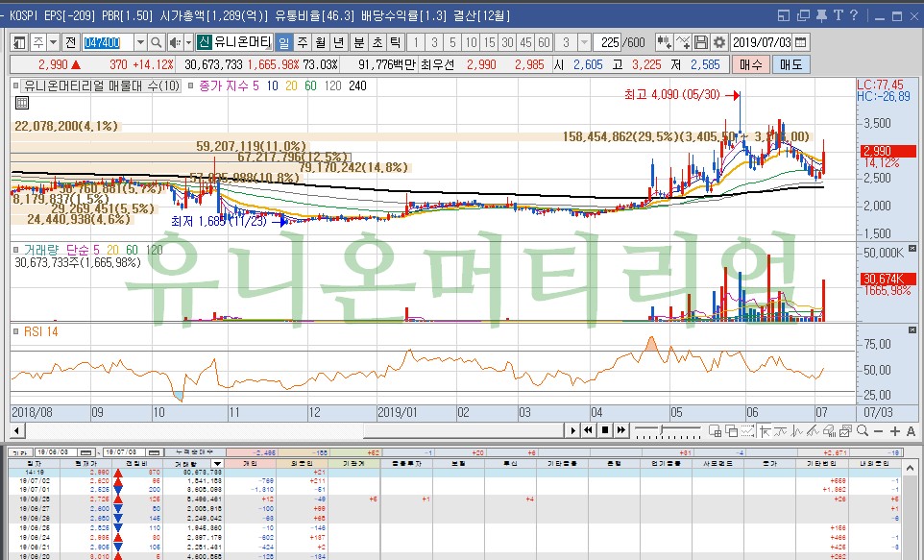Click the vertical line wave tool icon
The image size is (924, 560).
pyautogui.click(x=797, y=431)
